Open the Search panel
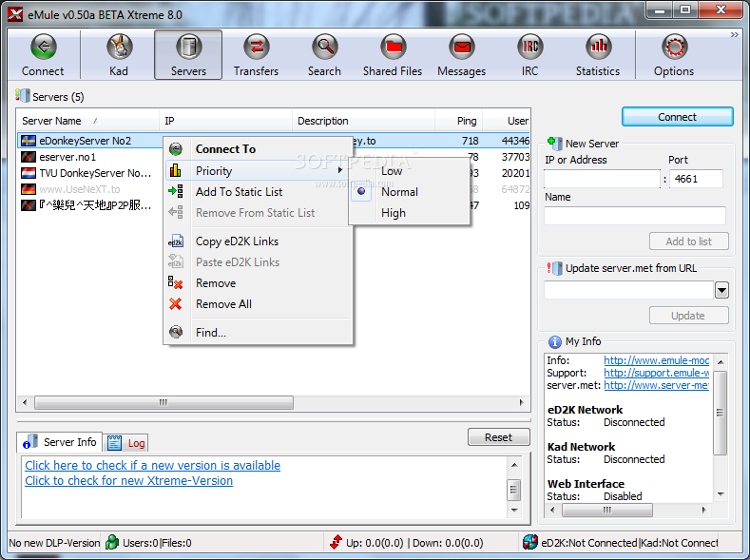This screenshot has width=750, height=560. [325, 54]
